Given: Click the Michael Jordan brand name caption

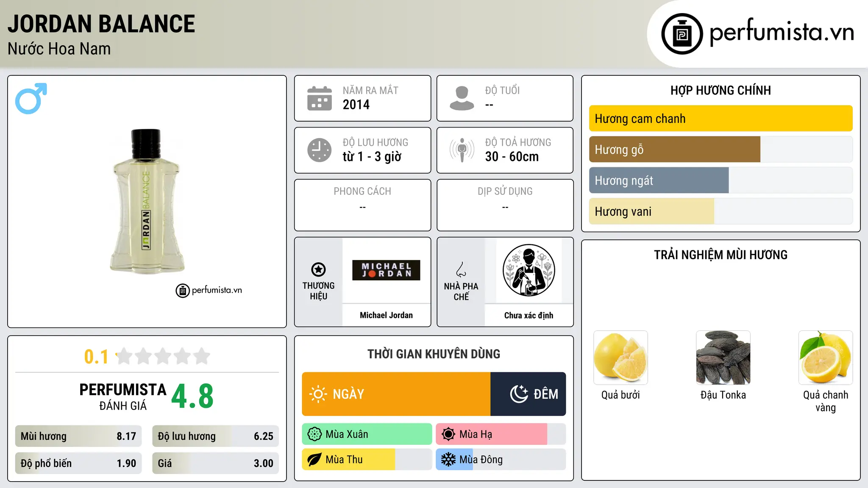Looking at the screenshot, I should tap(386, 315).
